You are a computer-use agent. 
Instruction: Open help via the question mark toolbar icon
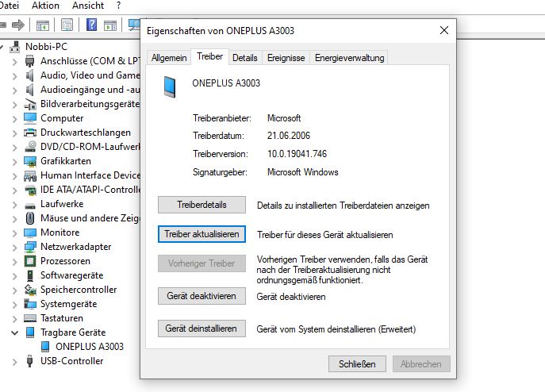[91, 25]
